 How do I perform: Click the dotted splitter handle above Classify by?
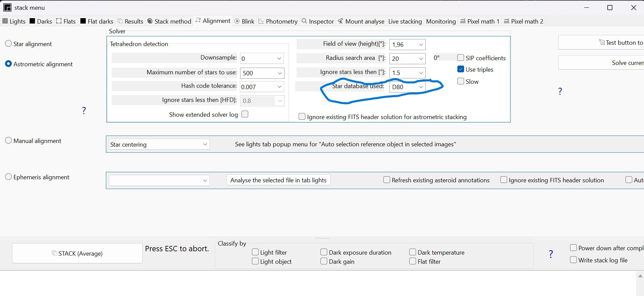tap(322, 238)
